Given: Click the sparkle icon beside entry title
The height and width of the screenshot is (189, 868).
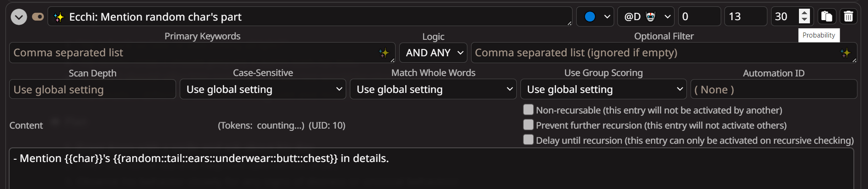Looking at the screenshot, I should [x=59, y=17].
